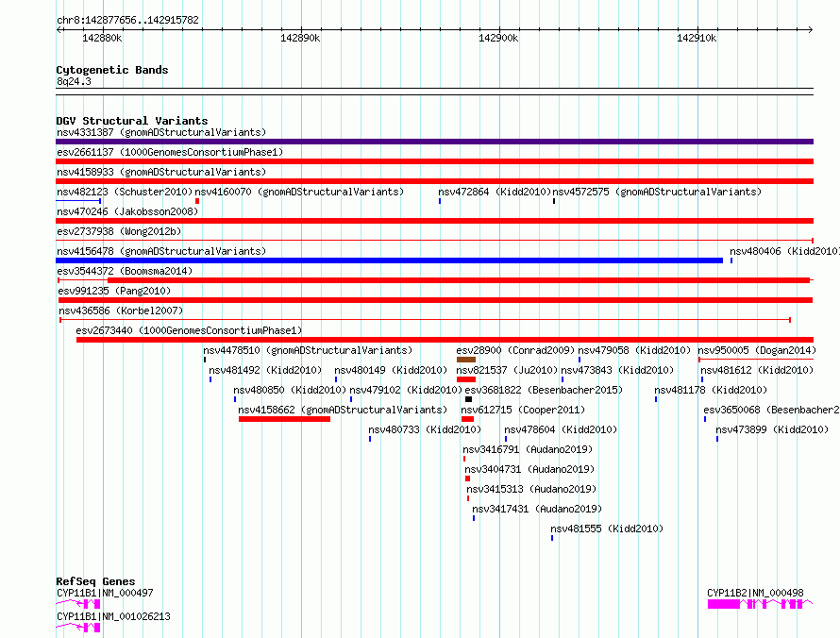Click the esv3650068 Besenbacher label
Image resolution: width=840 pixels, height=638 pixels.
click(771, 410)
